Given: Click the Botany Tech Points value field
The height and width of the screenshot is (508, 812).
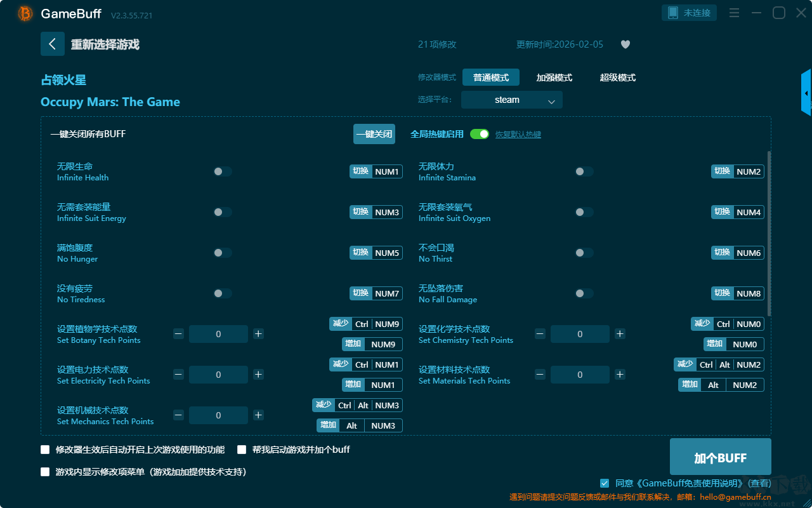Looking at the screenshot, I should click(x=218, y=334).
